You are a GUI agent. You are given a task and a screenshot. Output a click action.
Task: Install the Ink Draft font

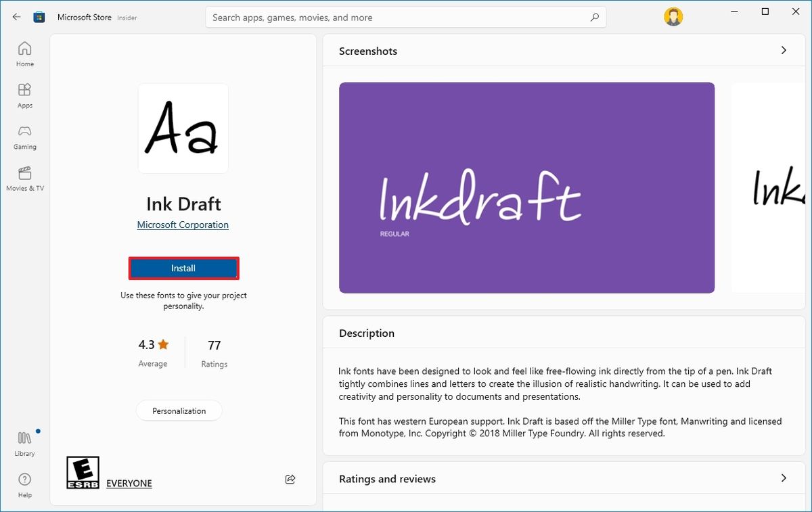point(183,268)
